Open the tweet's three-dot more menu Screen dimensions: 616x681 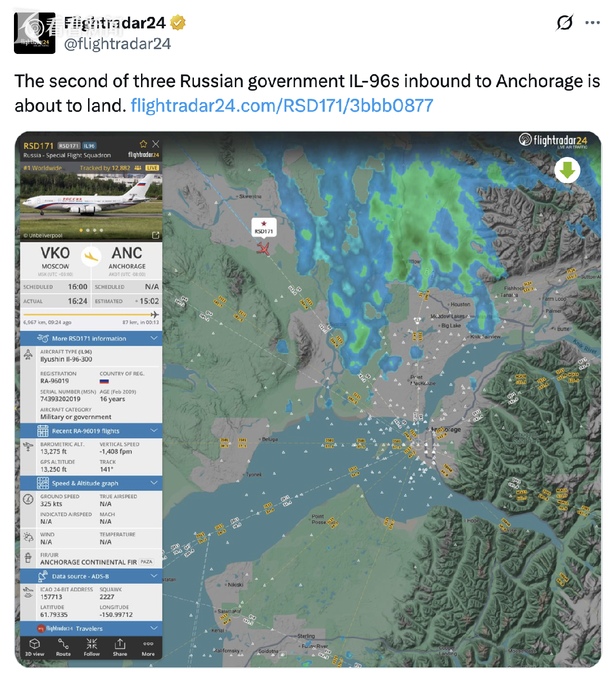[592, 23]
